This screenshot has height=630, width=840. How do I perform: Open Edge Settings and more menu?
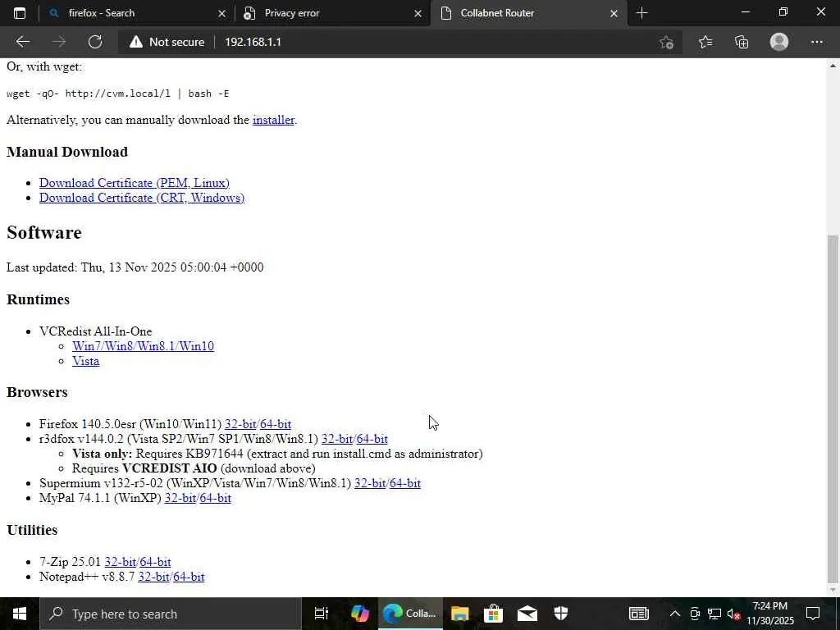[816, 42]
